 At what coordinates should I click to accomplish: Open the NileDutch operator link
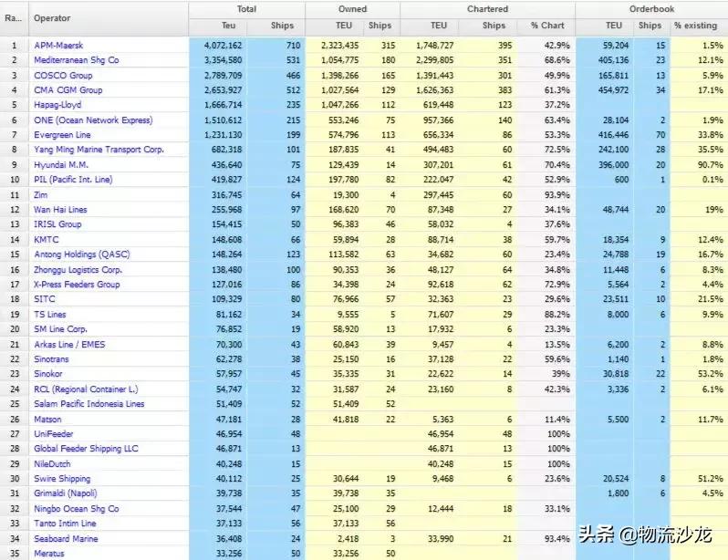click(53, 464)
